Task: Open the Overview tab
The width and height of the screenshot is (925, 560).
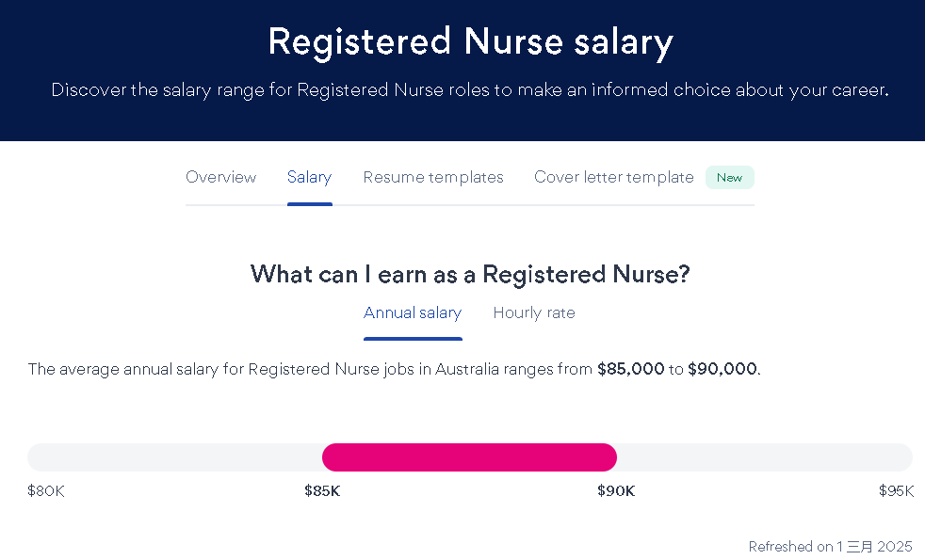Action: 220,177
